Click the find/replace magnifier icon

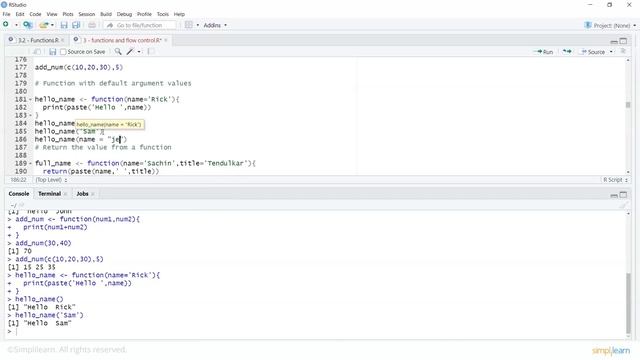(118, 51)
